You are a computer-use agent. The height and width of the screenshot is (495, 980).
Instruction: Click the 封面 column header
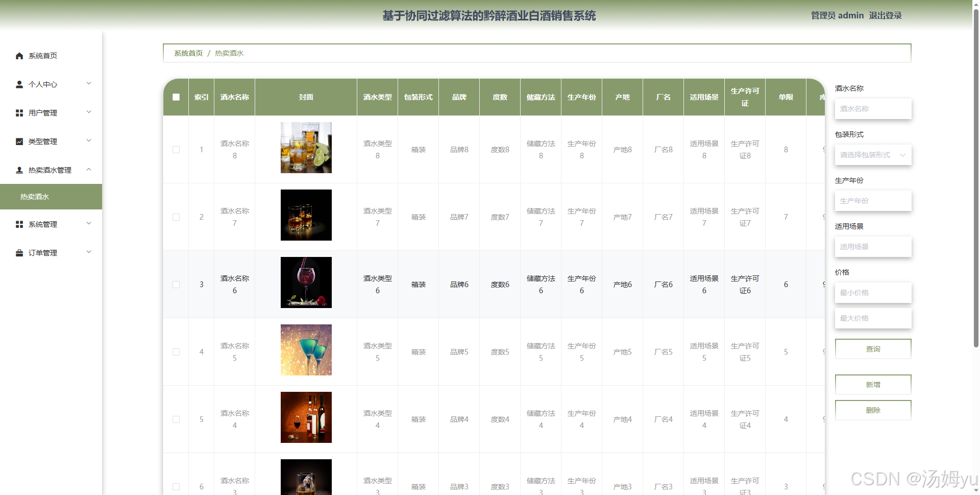point(306,97)
